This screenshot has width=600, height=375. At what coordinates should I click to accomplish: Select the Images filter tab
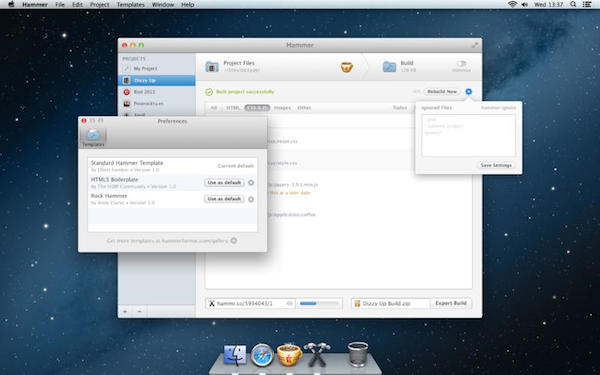click(282, 108)
